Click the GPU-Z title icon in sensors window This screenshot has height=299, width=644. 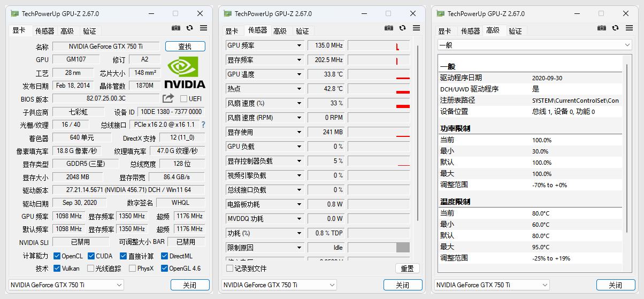[x=227, y=13]
